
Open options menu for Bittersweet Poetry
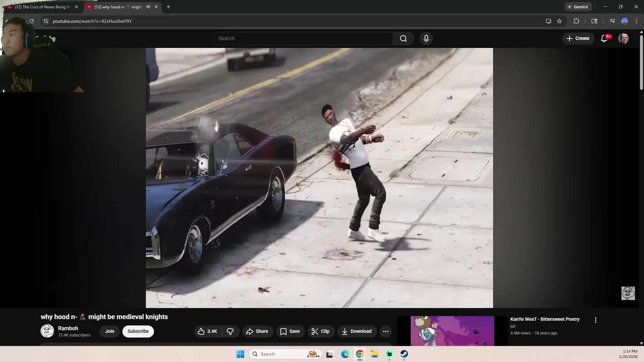[596, 320]
